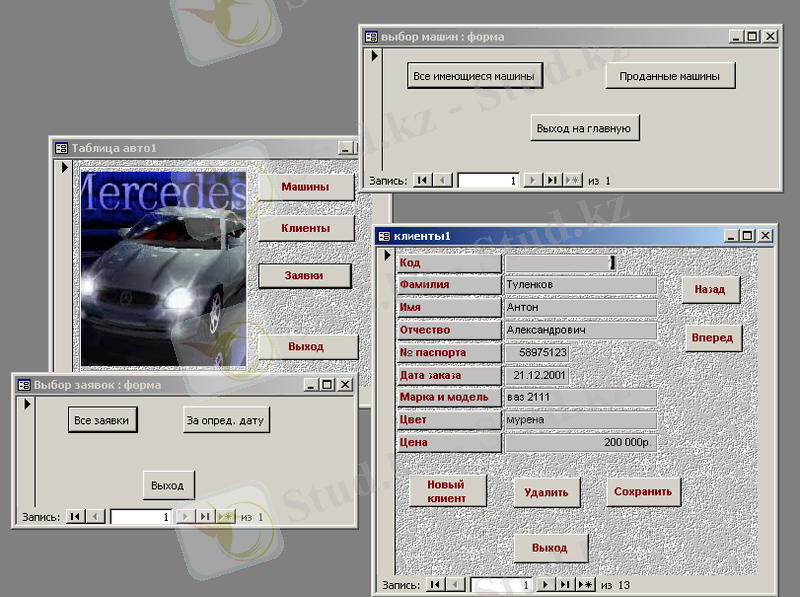Screen dimensions: 800x597
Task: Add new record in клиенты1 navigator
Action: coord(585,584)
